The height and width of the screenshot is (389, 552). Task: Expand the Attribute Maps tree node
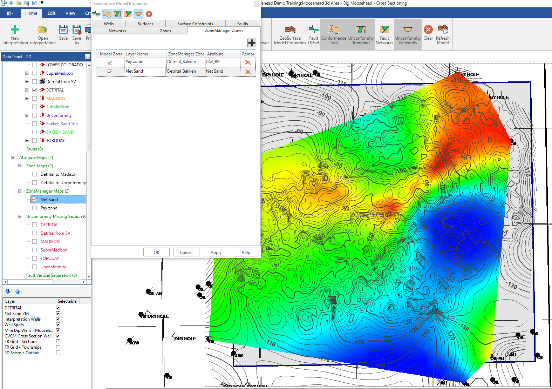pyautogui.click(x=13, y=158)
